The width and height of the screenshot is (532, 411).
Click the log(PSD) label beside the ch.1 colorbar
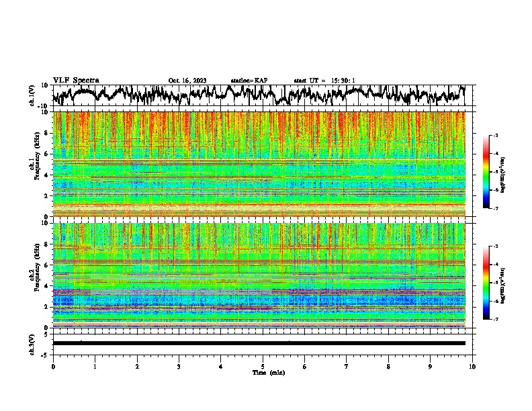tap(503, 175)
